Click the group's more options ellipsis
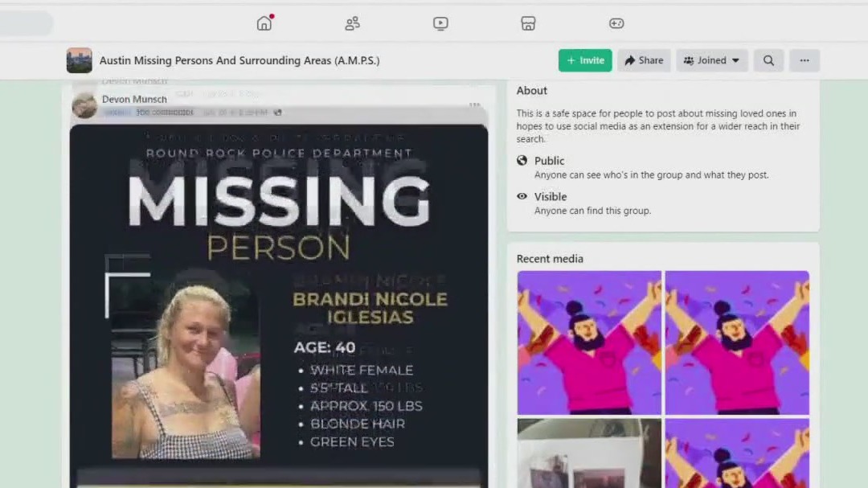Viewport: 868px width, 488px height. (x=805, y=60)
